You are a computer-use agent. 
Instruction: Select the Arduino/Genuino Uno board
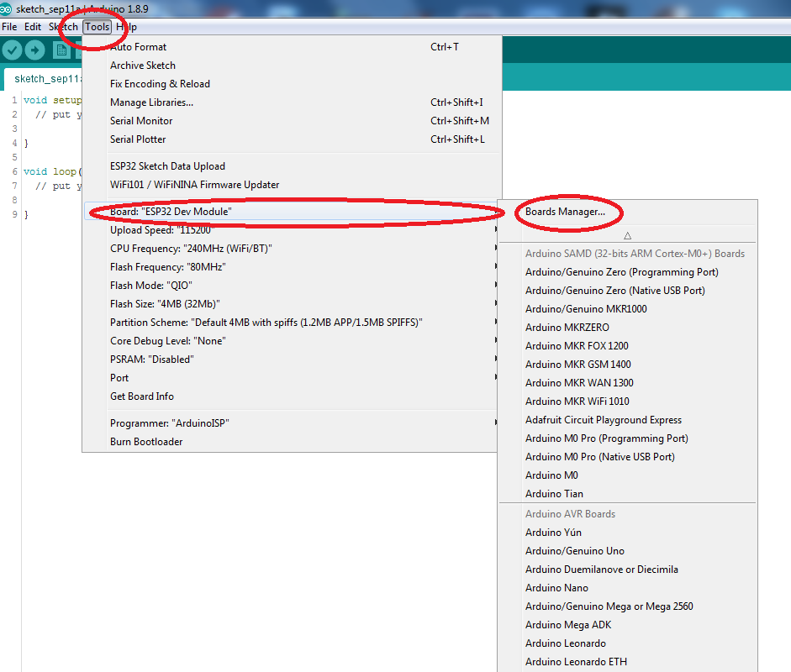[574, 550]
